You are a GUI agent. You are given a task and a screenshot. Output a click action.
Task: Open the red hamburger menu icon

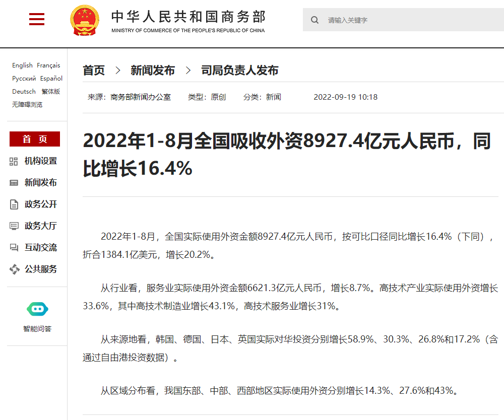[37, 20]
